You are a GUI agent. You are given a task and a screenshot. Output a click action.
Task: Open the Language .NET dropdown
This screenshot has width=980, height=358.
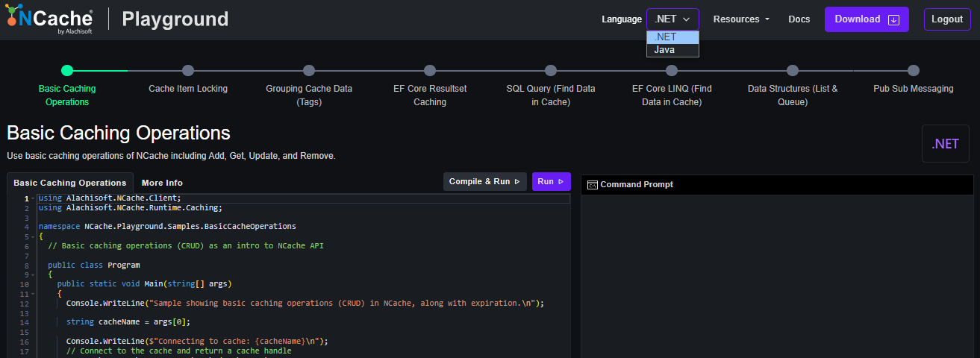pos(672,19)
